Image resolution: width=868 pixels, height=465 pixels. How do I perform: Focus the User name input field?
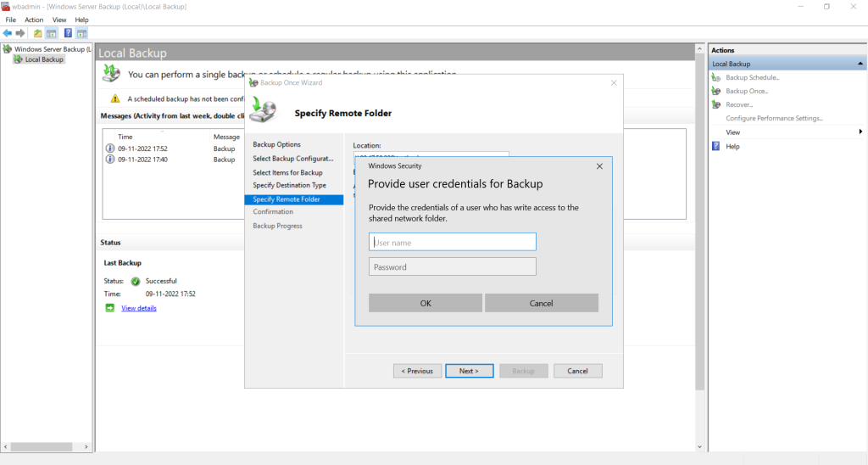click(x=453, y=242)
